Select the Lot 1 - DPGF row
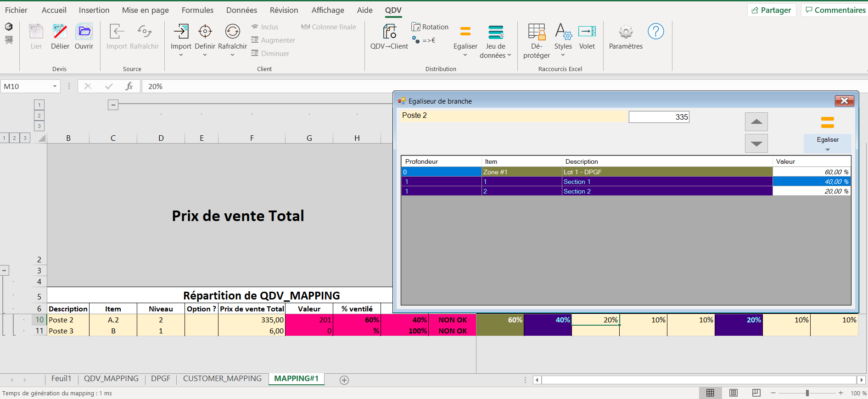Screen dimensions: 868x399 626,172
